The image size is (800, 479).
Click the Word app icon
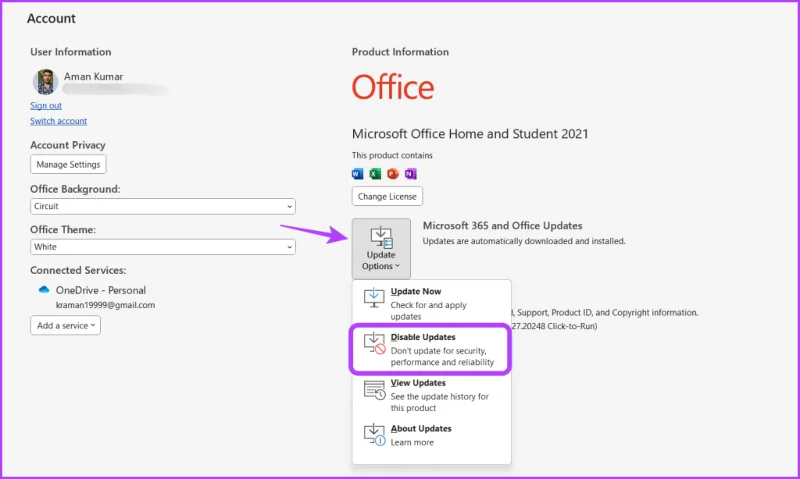tap(357, 174)
